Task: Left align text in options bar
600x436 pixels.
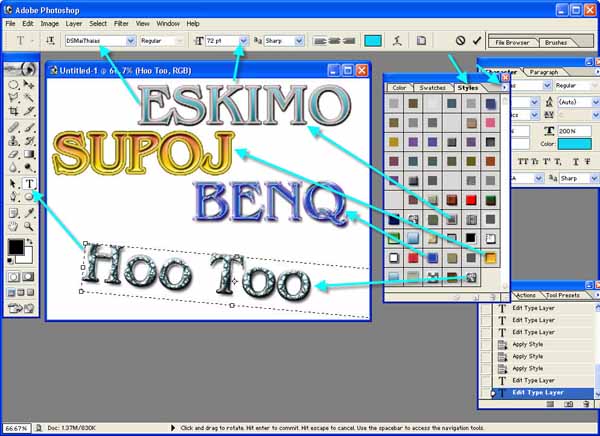Action: coord(320,41)
